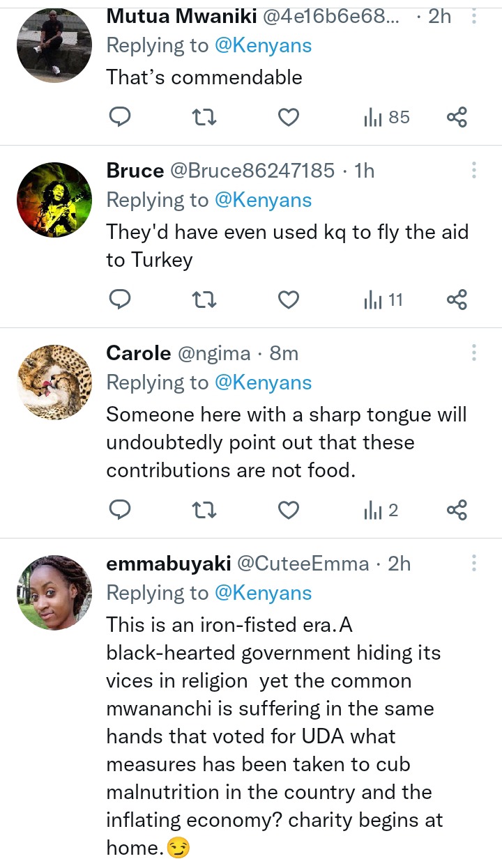Open more options on Mutua Mwaniki's tweet

click(473, 15)
